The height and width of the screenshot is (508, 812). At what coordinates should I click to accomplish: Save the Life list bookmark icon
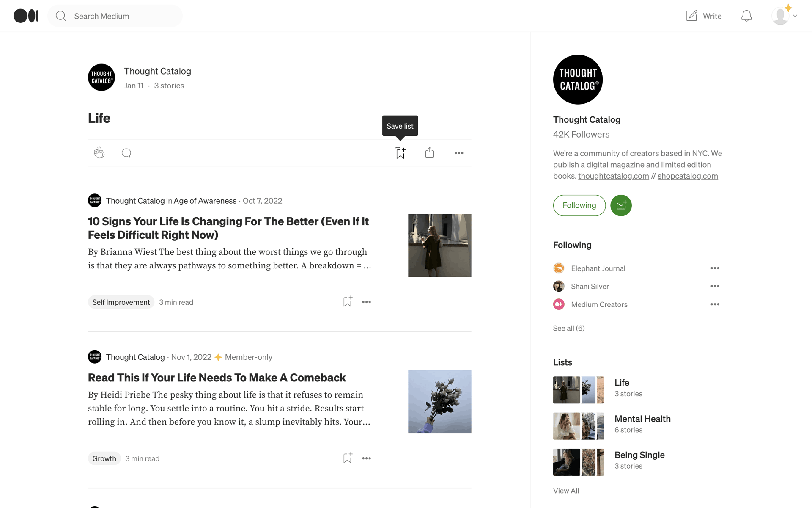click(400, 153)
